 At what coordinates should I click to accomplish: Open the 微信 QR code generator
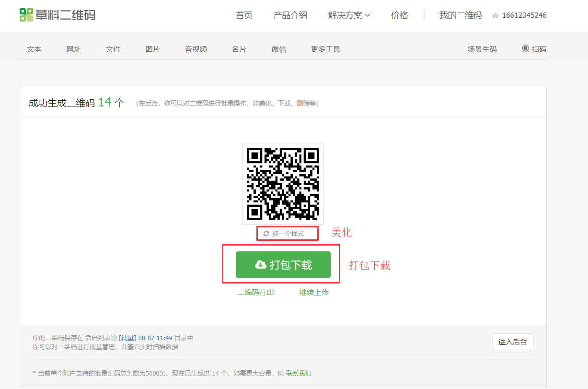[x=278, y=48]
